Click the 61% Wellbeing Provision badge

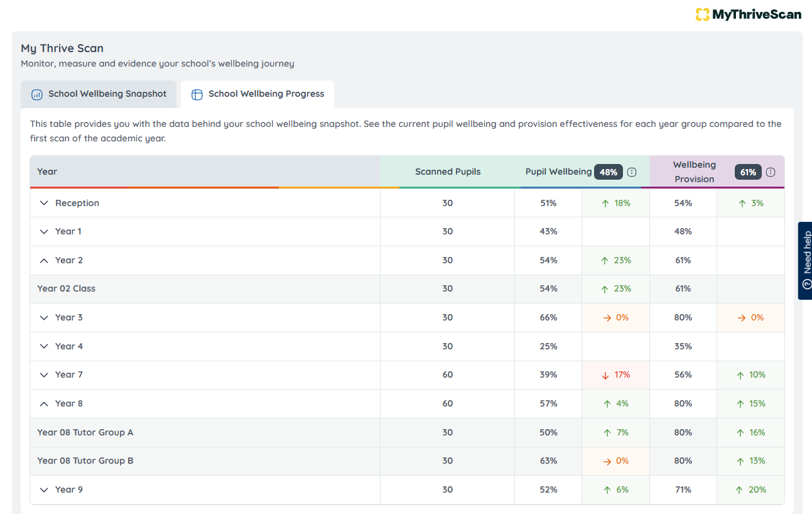(747, 172)
